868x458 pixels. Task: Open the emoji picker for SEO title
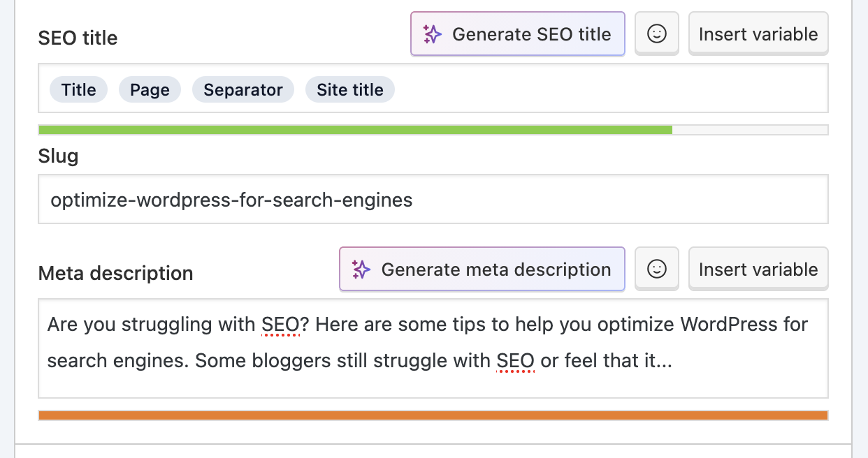tap(657, 34)
